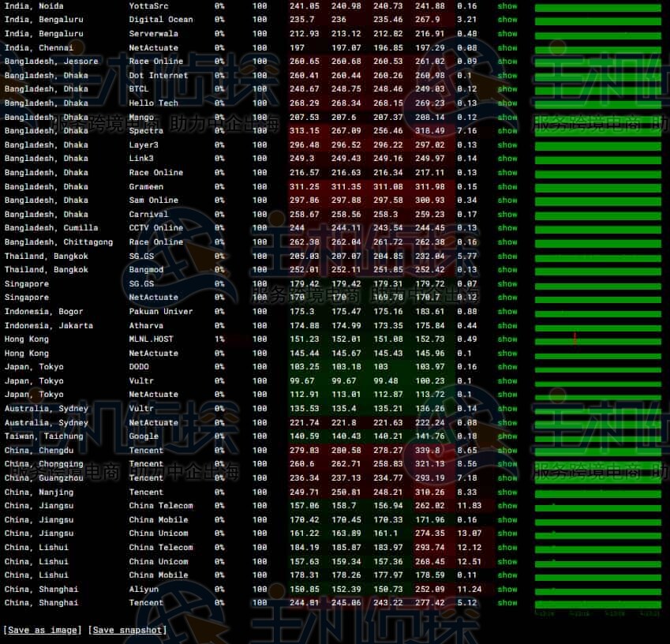Show Hong Kong MLNL.HOST ping details
This screenshot has height=644, width=670.
(x=507, y=339)
